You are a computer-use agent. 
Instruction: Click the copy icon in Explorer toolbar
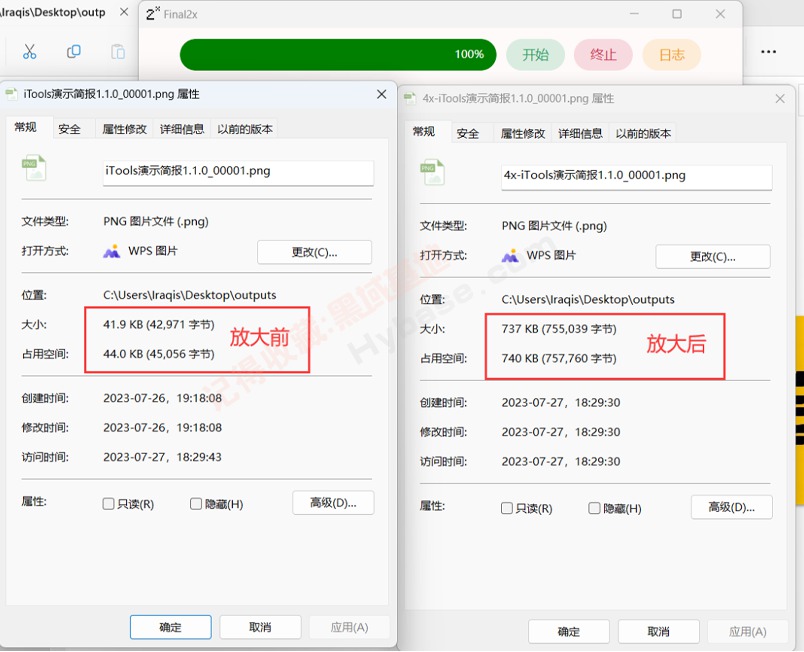click(74, 52)
